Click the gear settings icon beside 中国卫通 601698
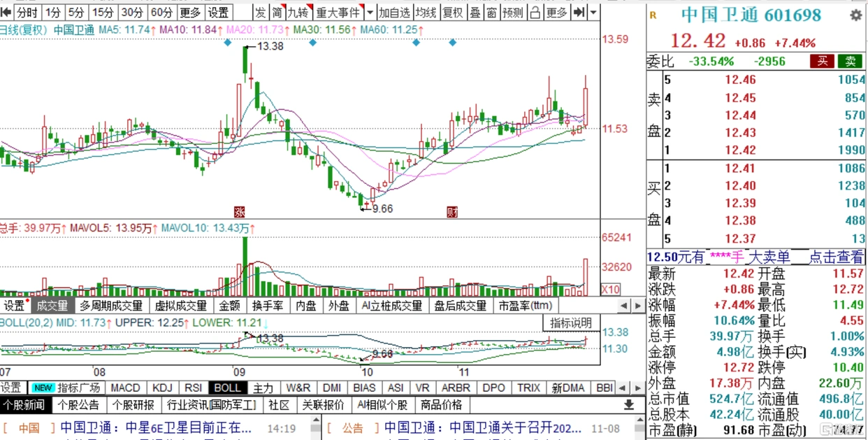 855,15
